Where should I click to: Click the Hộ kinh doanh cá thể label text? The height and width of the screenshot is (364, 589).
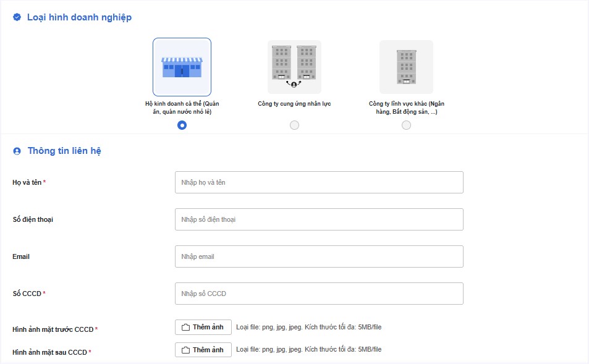[182, 108]
